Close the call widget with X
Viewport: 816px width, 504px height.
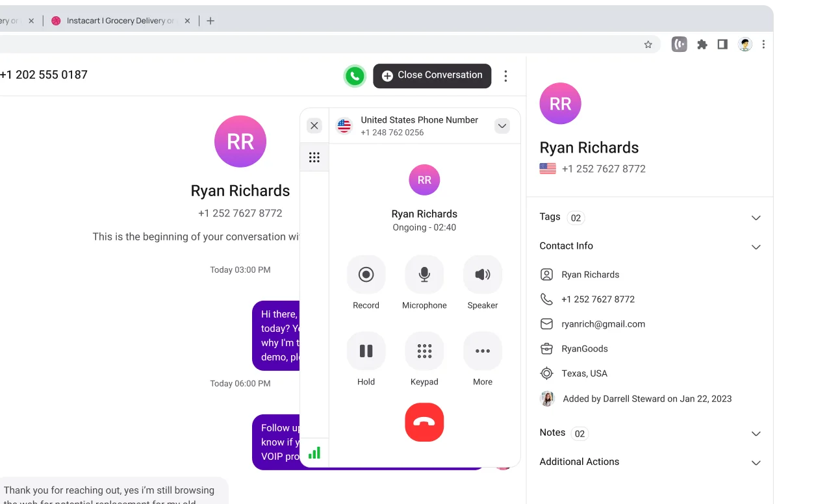[314, 126]
